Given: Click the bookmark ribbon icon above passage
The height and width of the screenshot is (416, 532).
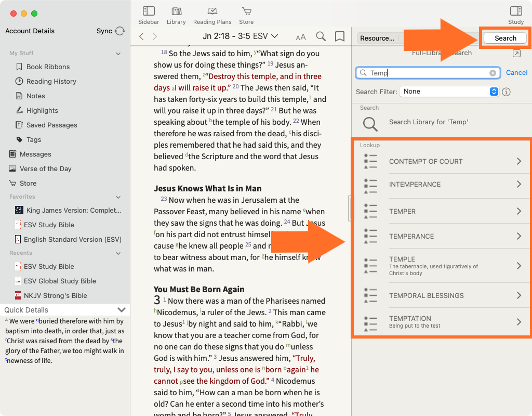Looking at the screenshot, I should tap(340, 36).
